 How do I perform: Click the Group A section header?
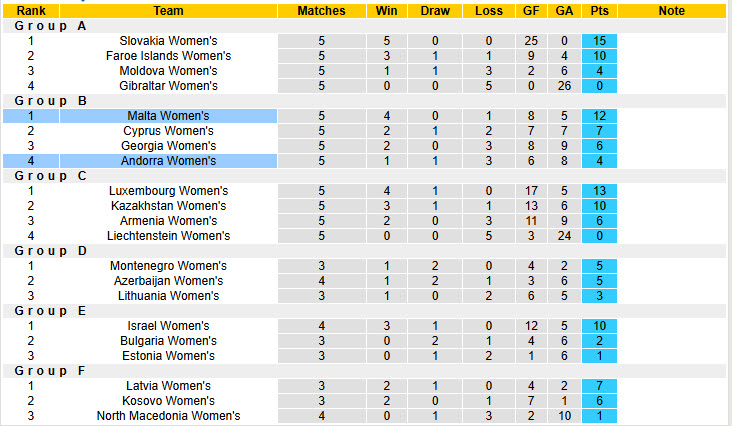coord(51,26)
